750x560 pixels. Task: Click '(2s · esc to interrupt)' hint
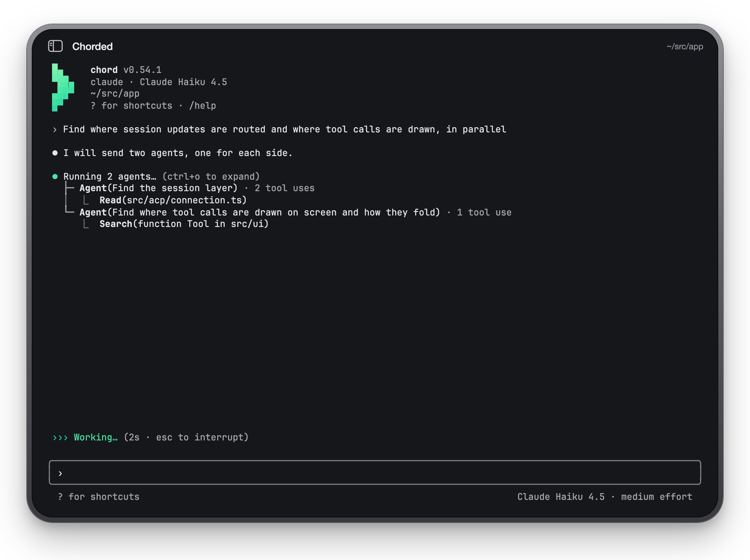pyautogui.click(x=186, y=438)
